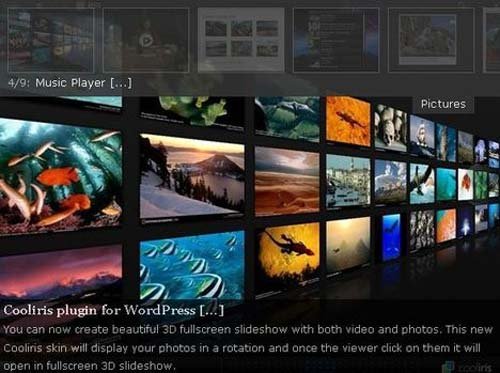500x373 pixels.
Task: Expand the ellipsis after the Music Player caption
Action: click(121, 83)
